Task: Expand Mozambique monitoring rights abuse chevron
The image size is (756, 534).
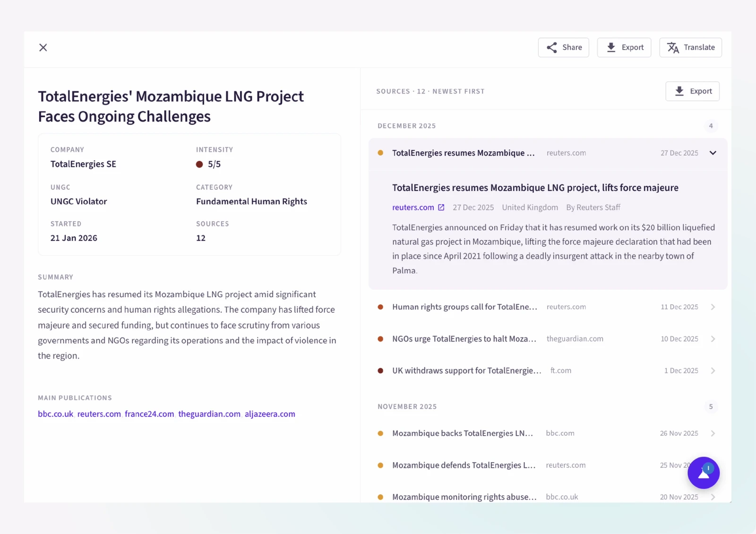Action: pyautogui.click(x=713, y=497)
